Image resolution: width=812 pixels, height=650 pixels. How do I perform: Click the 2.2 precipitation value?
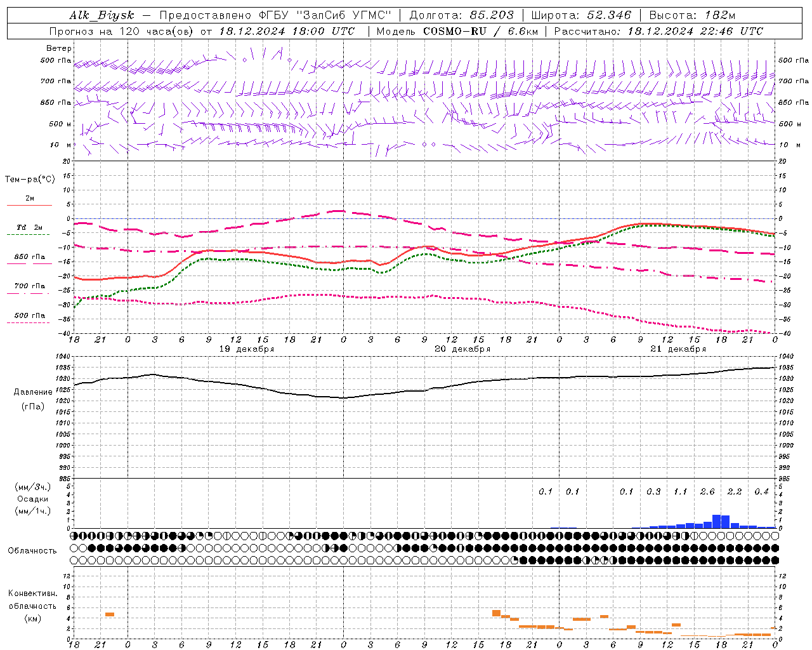(735, 492)
